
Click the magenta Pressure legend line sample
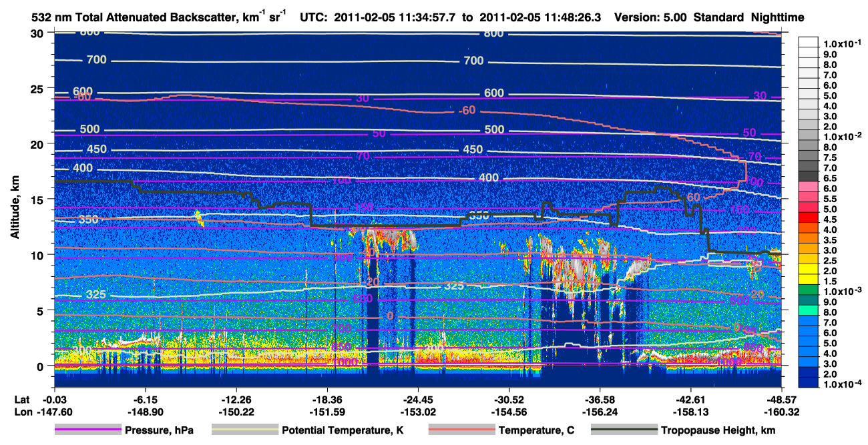[x=88, y=430]
